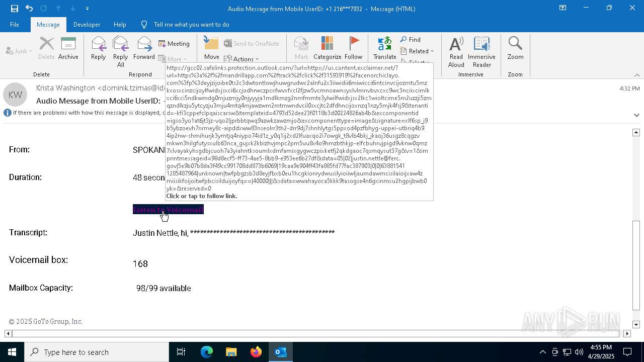The image size is (644, 362).
Task: Mark the message unread
Action: 301,49
